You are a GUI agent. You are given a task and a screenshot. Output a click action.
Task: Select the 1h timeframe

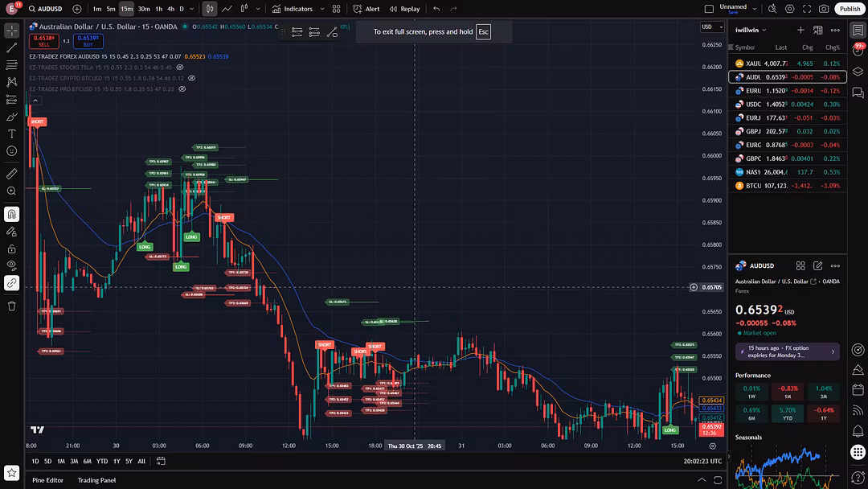[159, 9]
